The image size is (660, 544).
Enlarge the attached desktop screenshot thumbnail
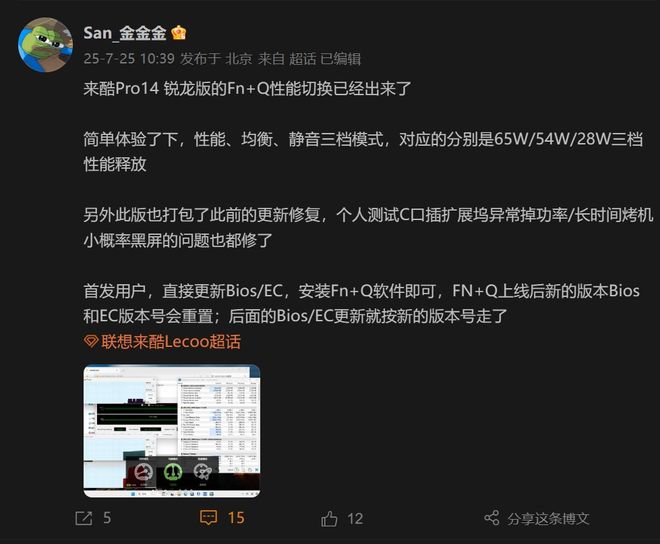pos(172,431)
